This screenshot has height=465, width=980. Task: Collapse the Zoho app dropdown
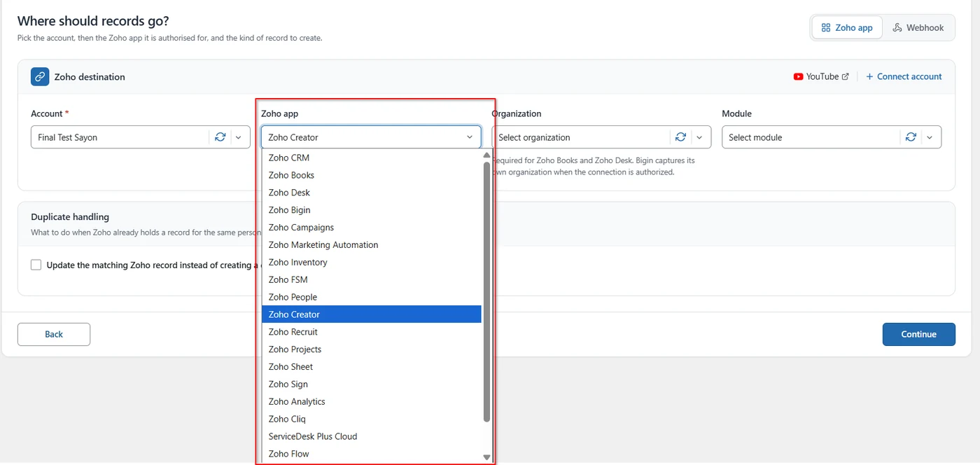469,137
